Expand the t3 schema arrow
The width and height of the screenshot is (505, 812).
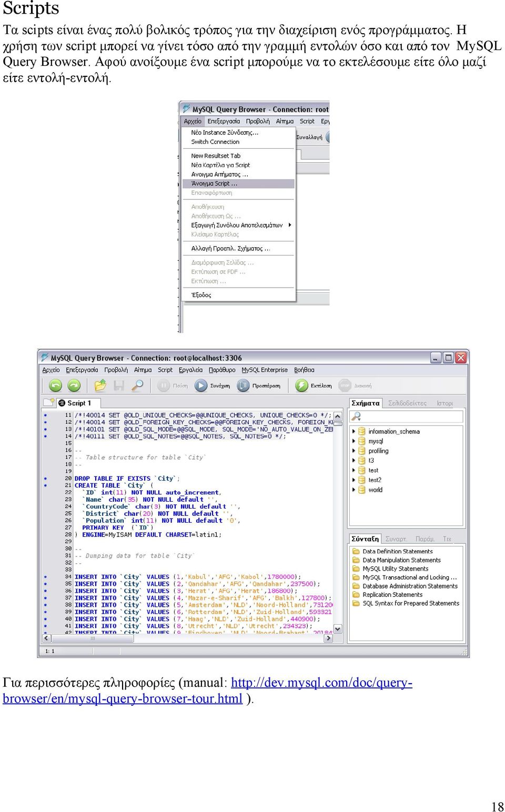pos(353,460)
